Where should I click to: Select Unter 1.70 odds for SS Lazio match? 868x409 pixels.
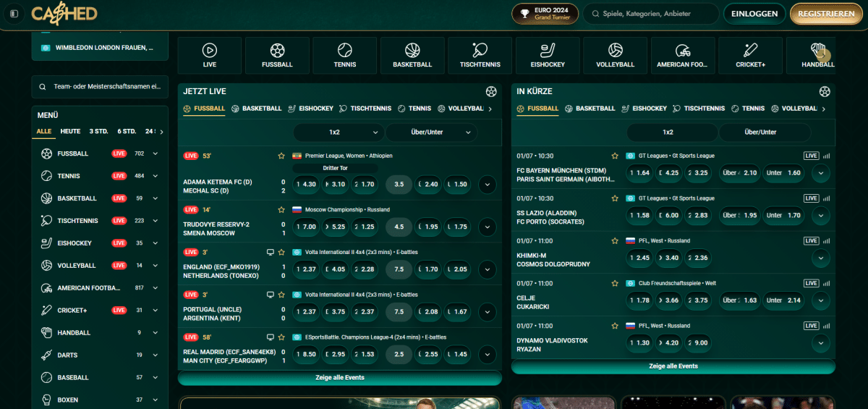click(785, 215)
